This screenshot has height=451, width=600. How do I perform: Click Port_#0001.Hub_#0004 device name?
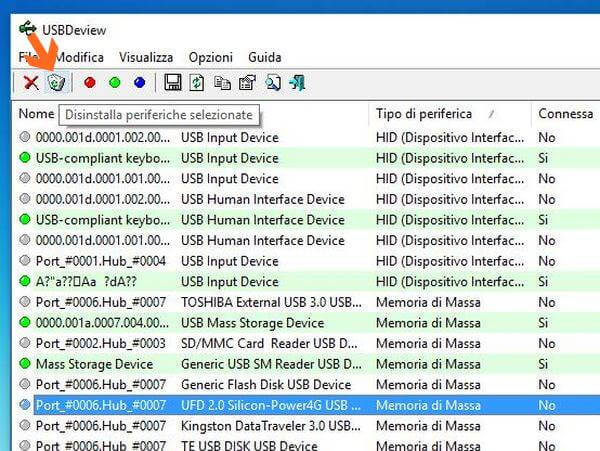coord(101,261)
